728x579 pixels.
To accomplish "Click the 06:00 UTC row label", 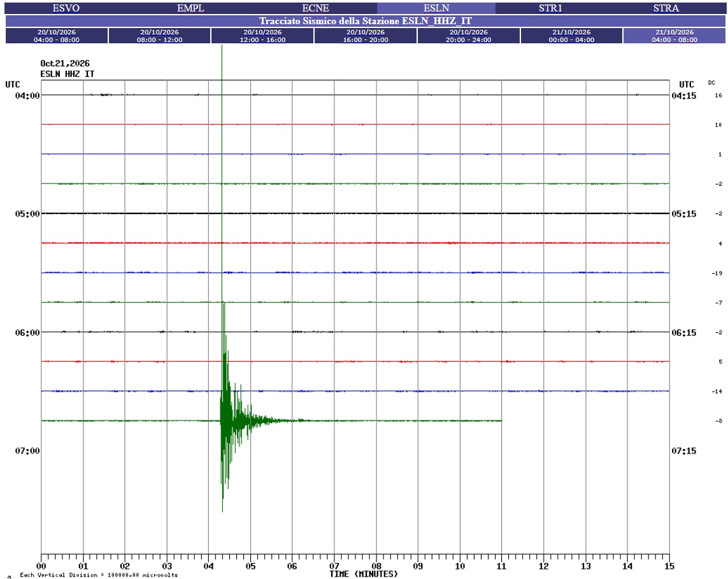I will (27, 332).
